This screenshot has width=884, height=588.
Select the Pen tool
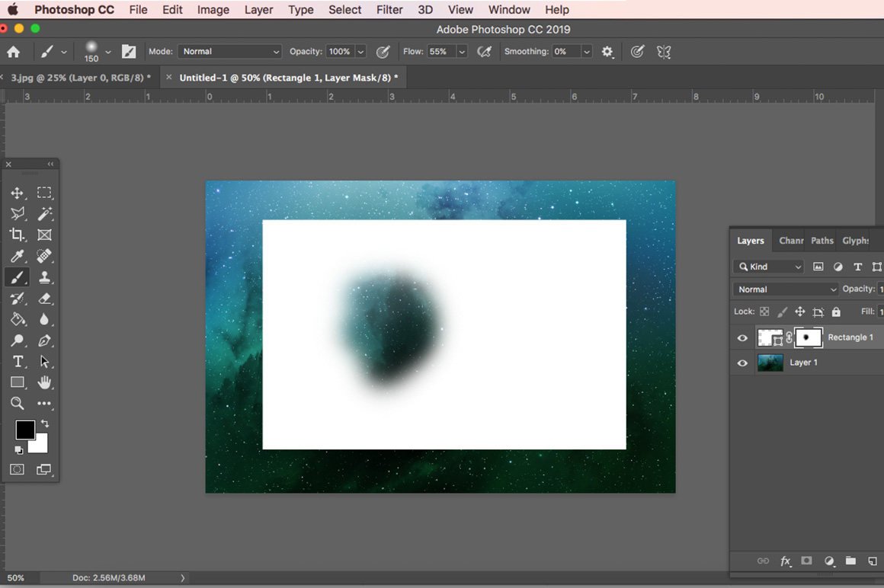point(44,340)
